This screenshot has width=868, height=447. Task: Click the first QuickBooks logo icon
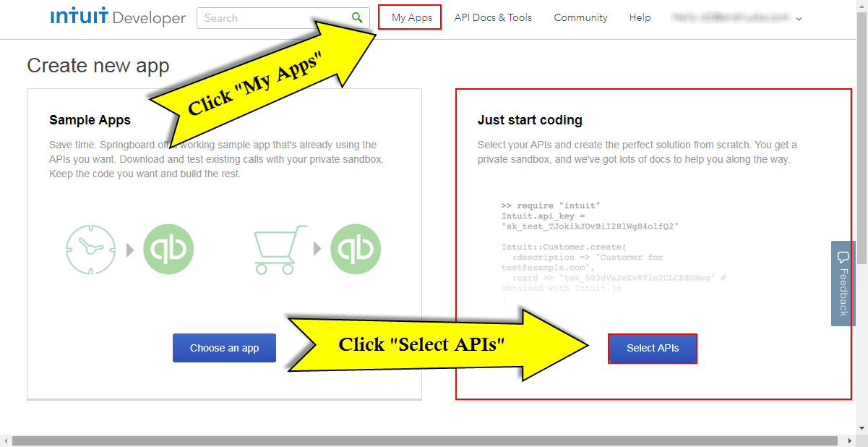point(168,250)
